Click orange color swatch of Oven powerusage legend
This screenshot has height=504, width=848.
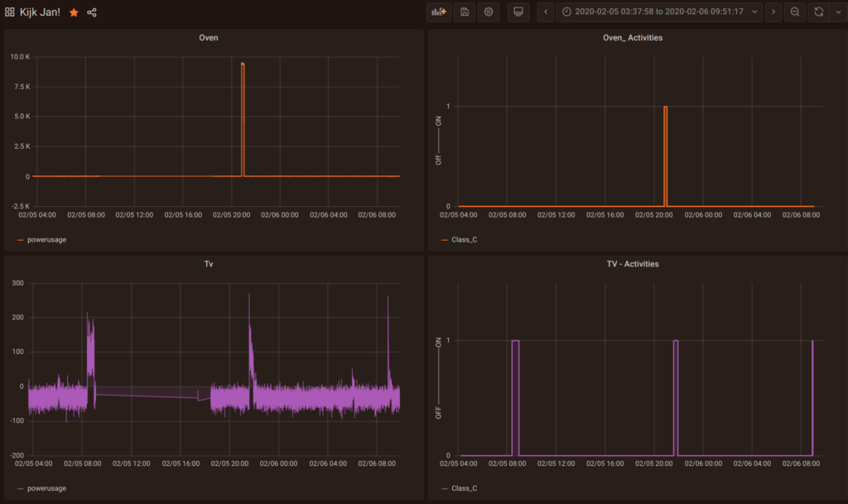pyautogui.click(x=21, y=240)
